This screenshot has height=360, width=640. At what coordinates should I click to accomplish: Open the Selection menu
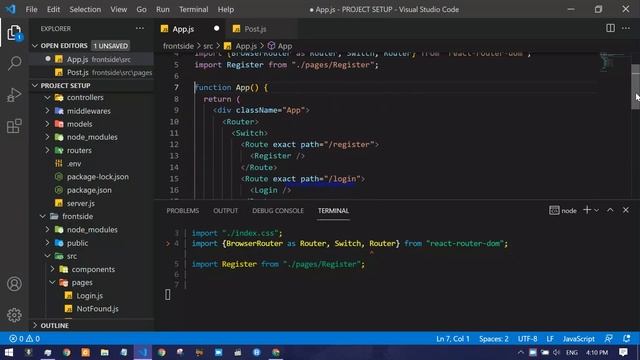tap(85, 9)
